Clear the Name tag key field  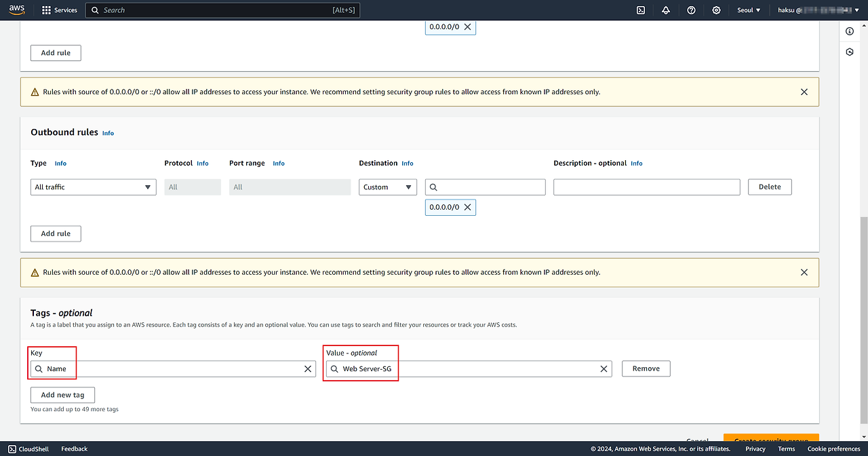coord(308,368)
